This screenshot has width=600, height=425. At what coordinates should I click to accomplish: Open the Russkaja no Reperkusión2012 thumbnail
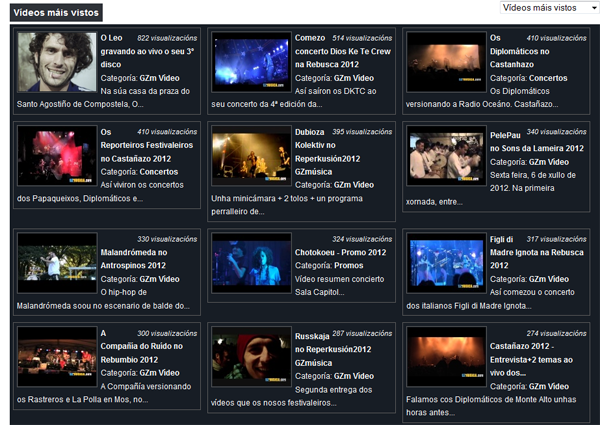[x=251, y=358]
